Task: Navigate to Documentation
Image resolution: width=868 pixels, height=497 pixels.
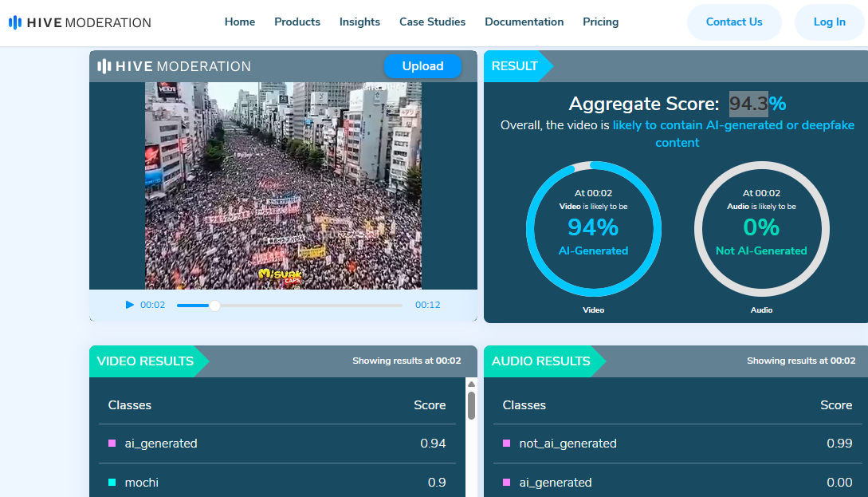Action: (524, 22)
